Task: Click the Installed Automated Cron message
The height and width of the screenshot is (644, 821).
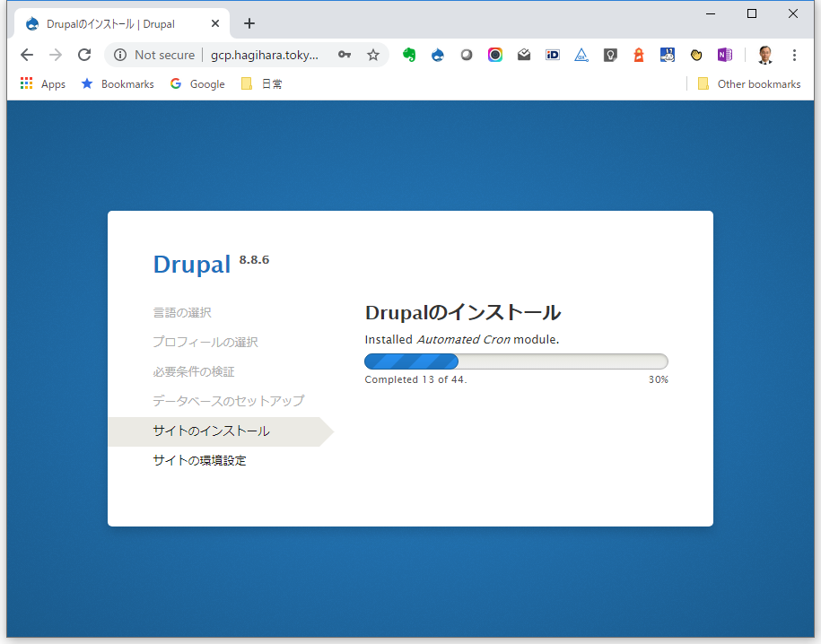Action: 462,339
